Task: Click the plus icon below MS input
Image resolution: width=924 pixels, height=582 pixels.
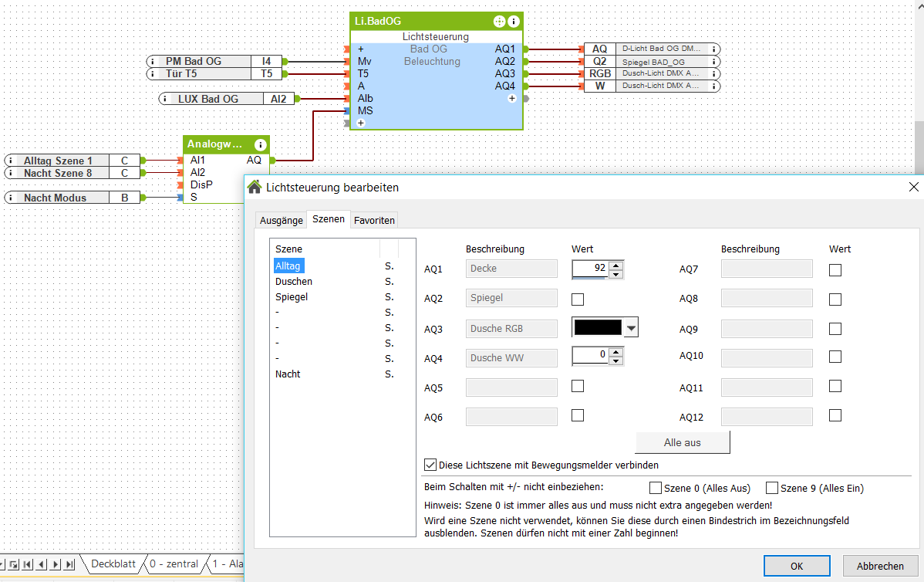Action: [x=360, y=124]
